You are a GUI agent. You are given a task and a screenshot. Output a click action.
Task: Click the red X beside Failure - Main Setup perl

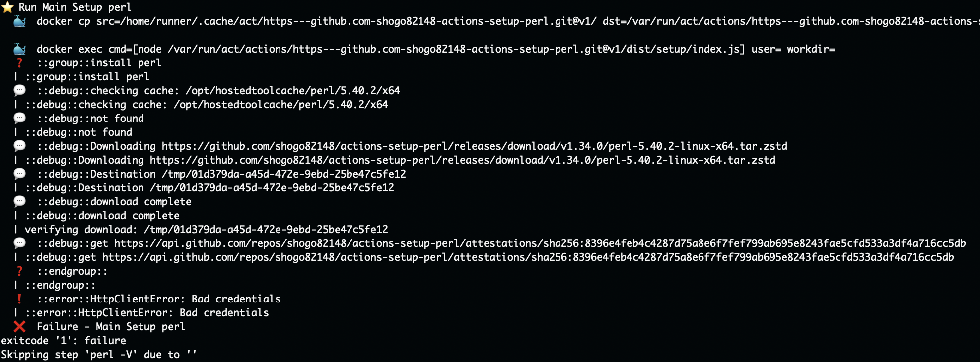pyautogui.click(x=19, y=327)
